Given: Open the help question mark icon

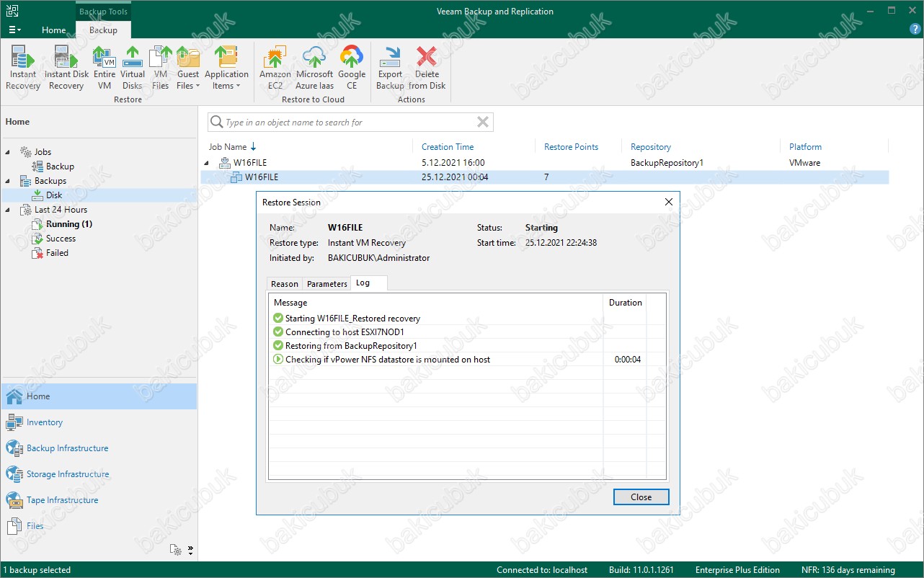Looking at the screenshot, I should point(915,30).
